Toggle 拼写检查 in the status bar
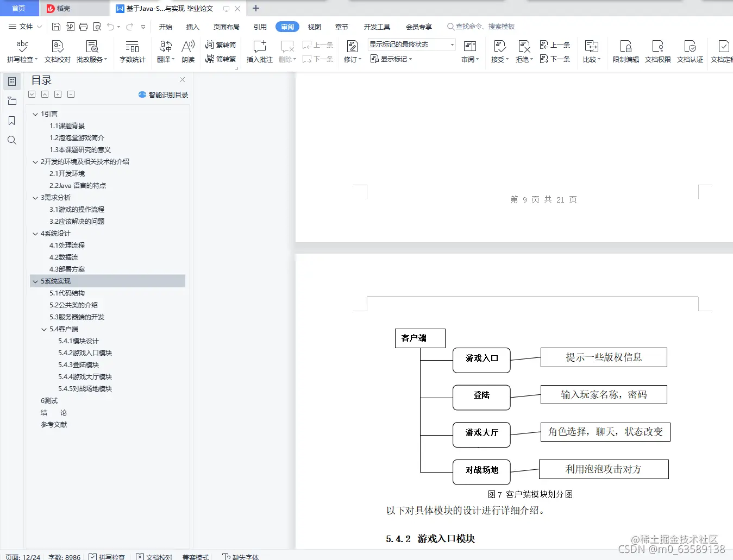This screenshot has width=733, height=560. coord(107,556)
